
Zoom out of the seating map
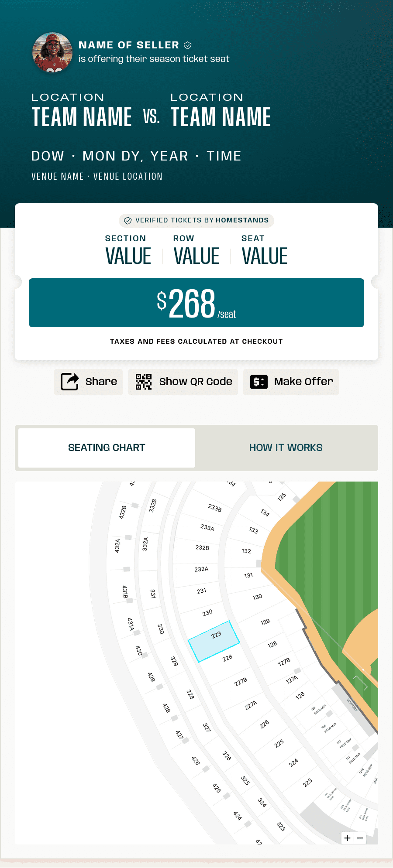tap(360, 838)
